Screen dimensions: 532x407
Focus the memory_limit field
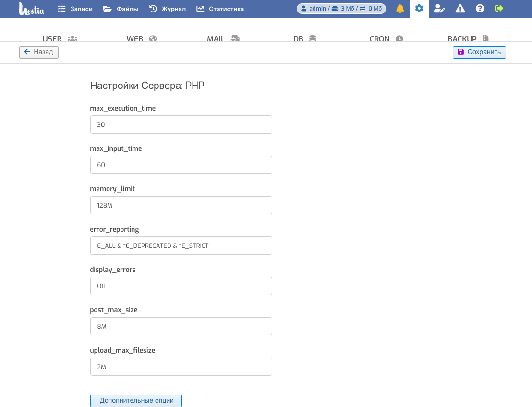click(x=181, y=205)
